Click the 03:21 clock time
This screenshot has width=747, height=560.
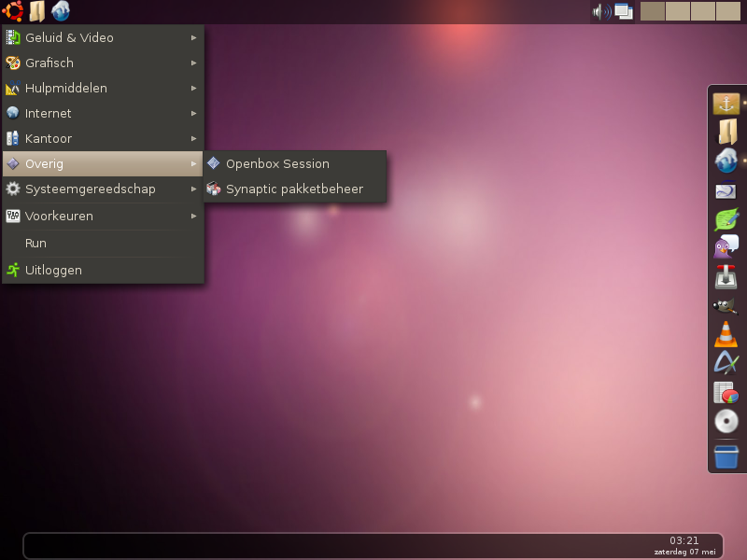coord(684,540)
